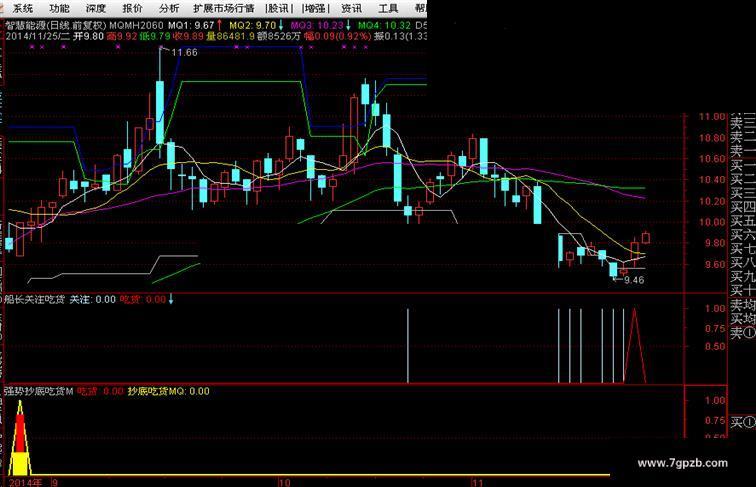Click the yellow MQ2: 9.70 value

[253, 25]
